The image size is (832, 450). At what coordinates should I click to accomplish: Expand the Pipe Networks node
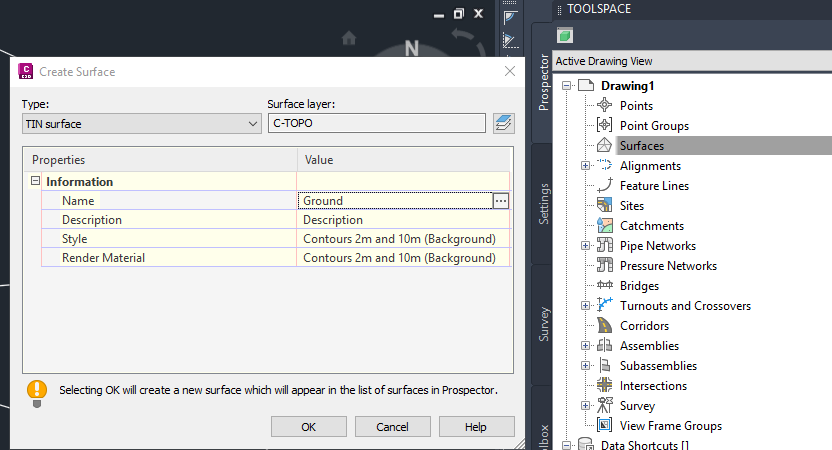(585, 246)
